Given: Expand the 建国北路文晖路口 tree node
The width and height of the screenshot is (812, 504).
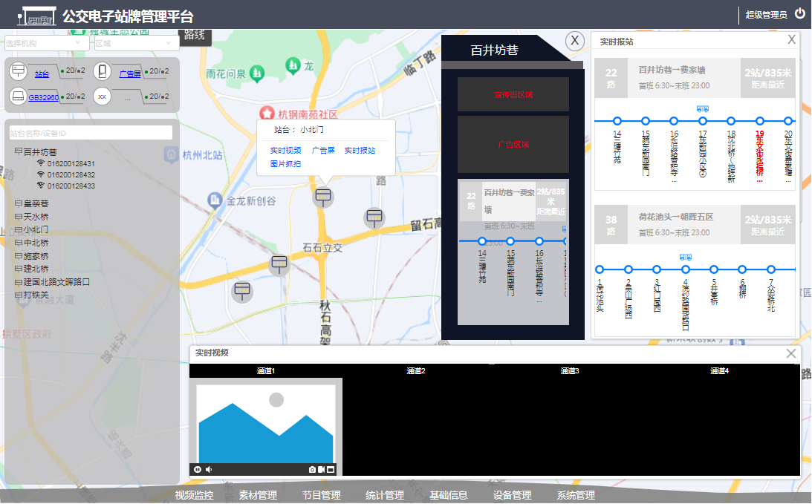Looking at the screenshot, I should (19, 282).
